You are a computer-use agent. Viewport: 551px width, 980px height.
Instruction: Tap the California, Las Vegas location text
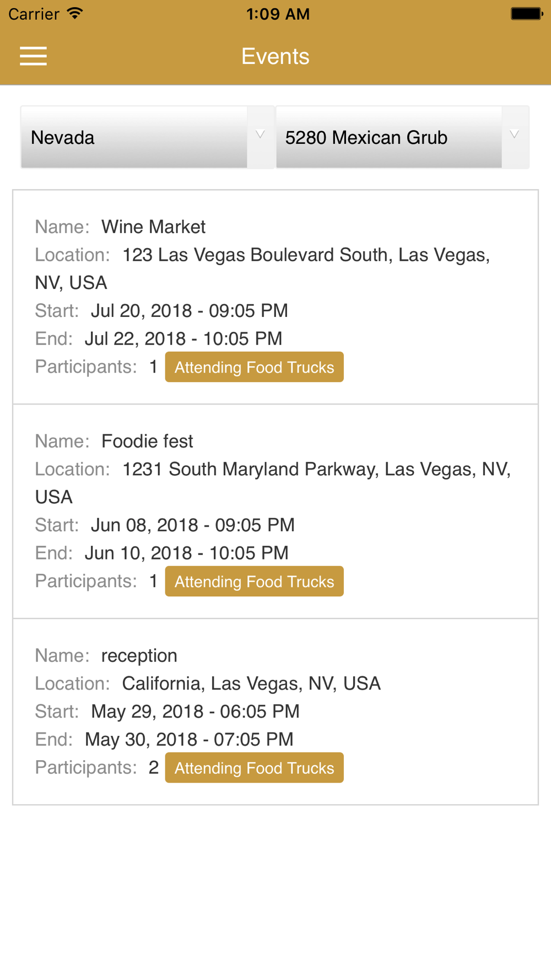[251, 683]
